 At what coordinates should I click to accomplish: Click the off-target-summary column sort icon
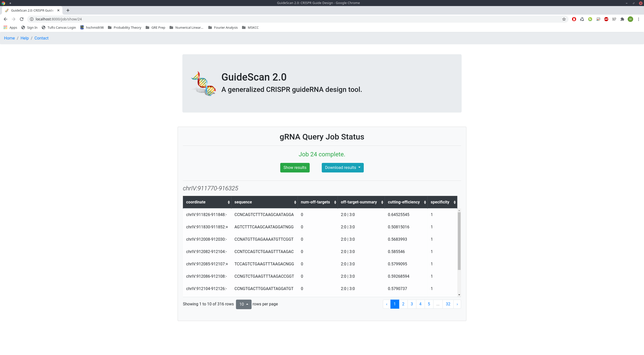(382, 202)
